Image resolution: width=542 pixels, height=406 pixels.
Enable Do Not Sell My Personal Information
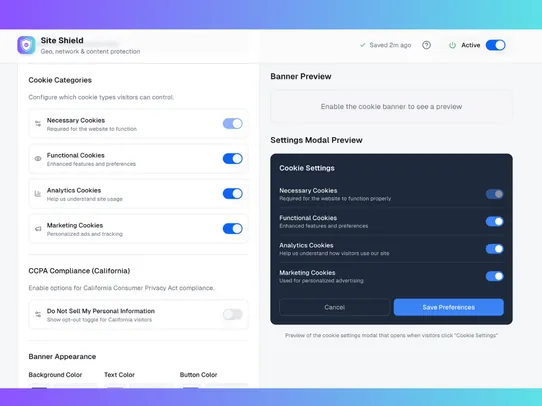[x=233, y=314]
